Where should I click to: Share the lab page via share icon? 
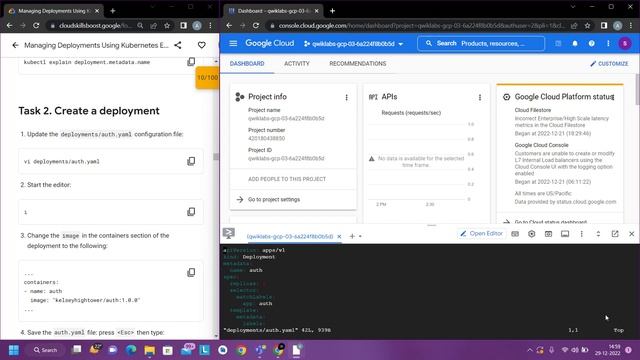point(178,45)
